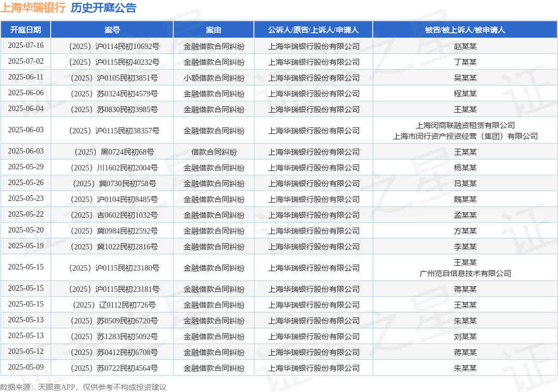Click the date 2025-05-20

pos(26,230)
